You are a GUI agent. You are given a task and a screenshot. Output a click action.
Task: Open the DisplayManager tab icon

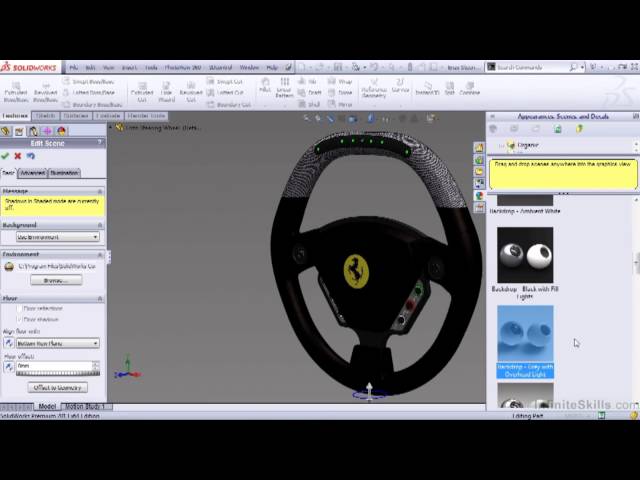(x=61, y=131)
